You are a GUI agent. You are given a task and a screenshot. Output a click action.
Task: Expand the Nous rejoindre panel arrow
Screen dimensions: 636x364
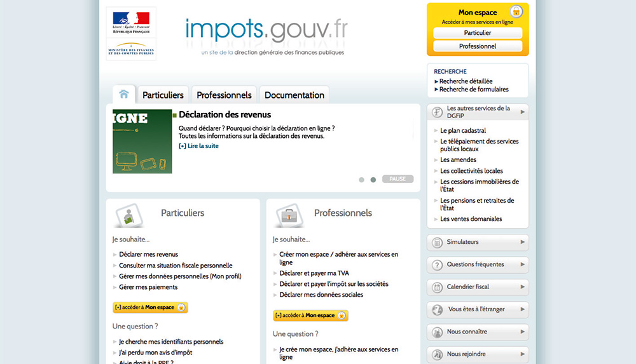(x=522, y=354)
